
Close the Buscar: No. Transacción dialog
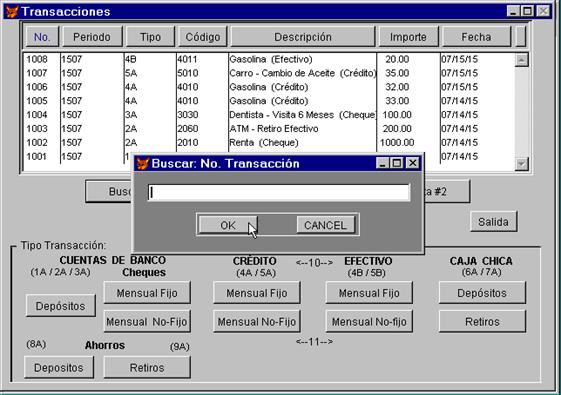pos(413,163)
